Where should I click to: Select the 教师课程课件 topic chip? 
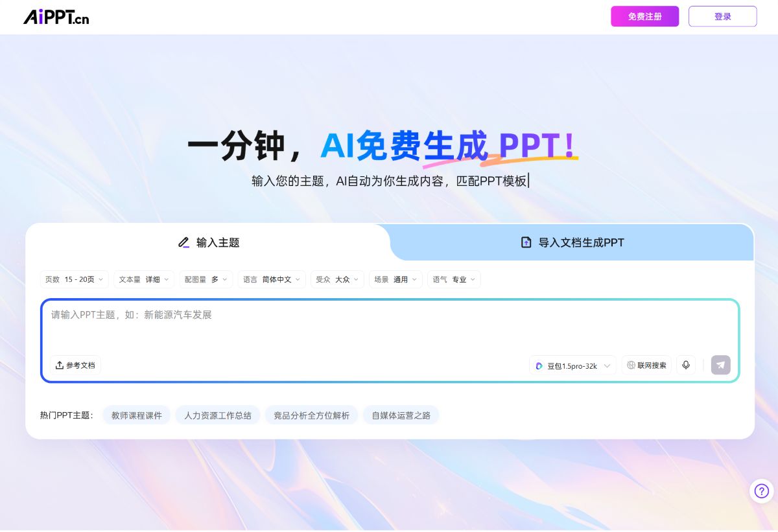point(137,415)
